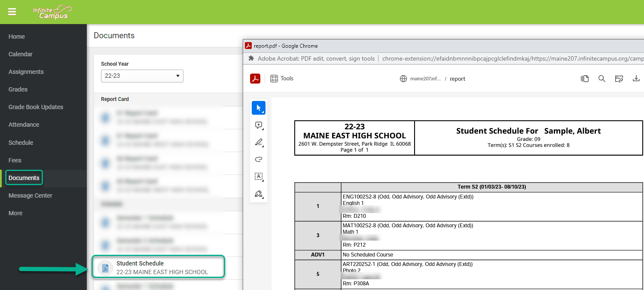The width and height of the screenshot is (644, 290).
Task: Open Message Center in the sidebar
Action: [x=31, y=195]
